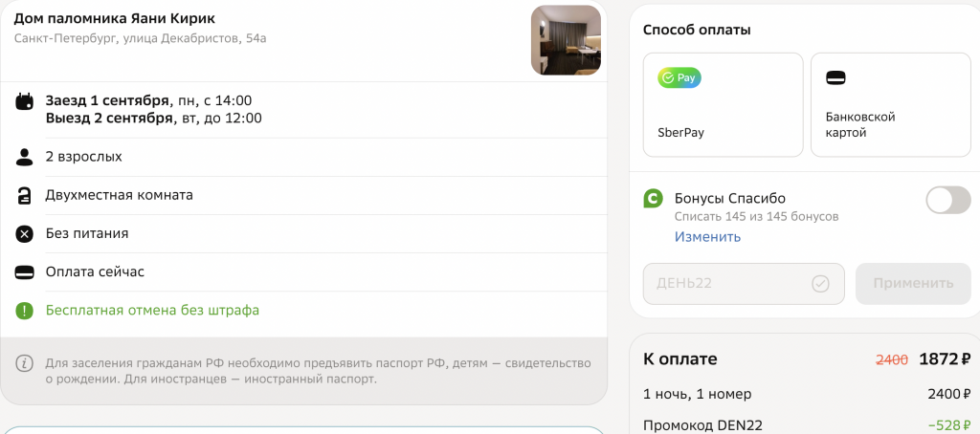Screen dimensions: 980x434
Task: Click the Применить promo code button
Action: pyautogui.click(x=913, y=284)
